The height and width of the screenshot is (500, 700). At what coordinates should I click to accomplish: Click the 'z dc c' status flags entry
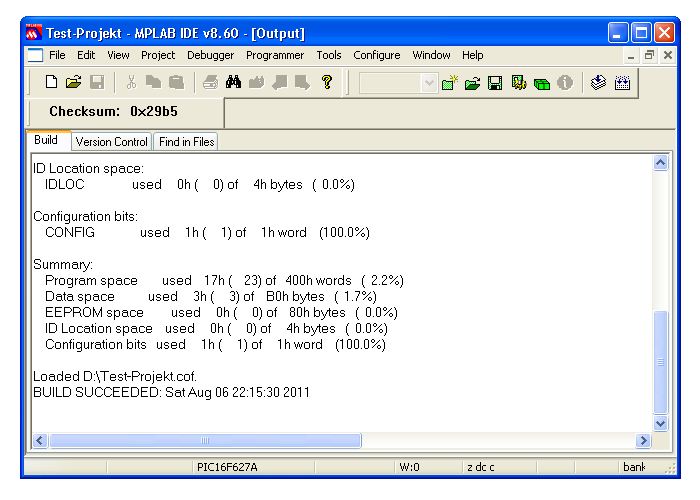481,467
